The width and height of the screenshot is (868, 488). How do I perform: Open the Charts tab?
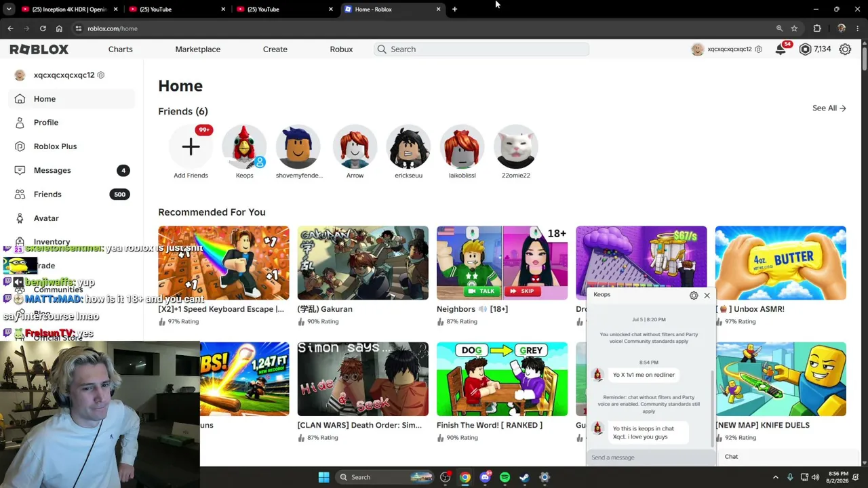pyautogui.click(x=120, y=49)
